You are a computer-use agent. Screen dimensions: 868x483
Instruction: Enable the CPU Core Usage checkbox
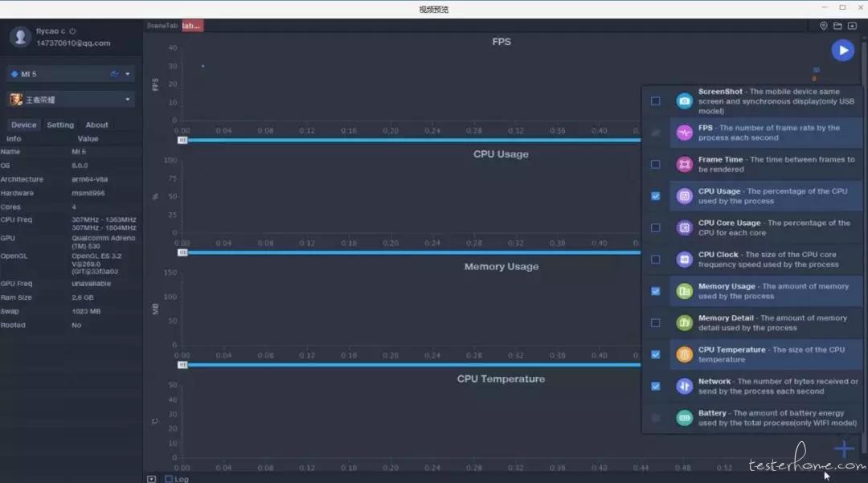pos(656,227)
